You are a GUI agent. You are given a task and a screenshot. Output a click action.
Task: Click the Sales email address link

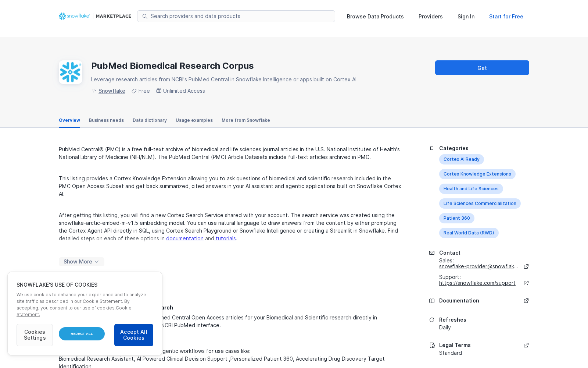478,266
